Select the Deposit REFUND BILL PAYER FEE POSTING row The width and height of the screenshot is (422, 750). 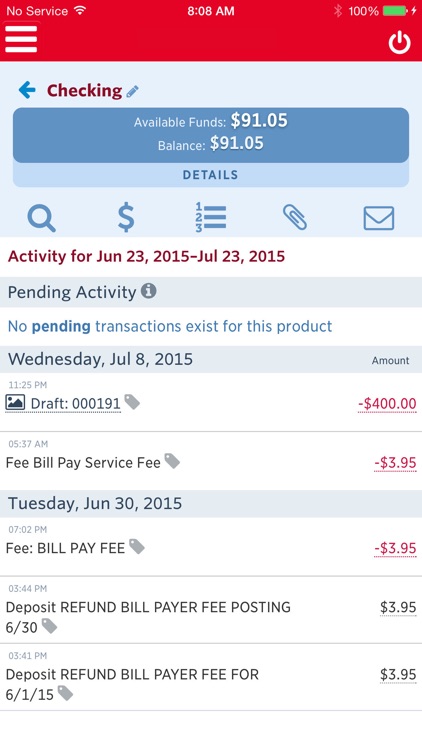pos(211,610)
